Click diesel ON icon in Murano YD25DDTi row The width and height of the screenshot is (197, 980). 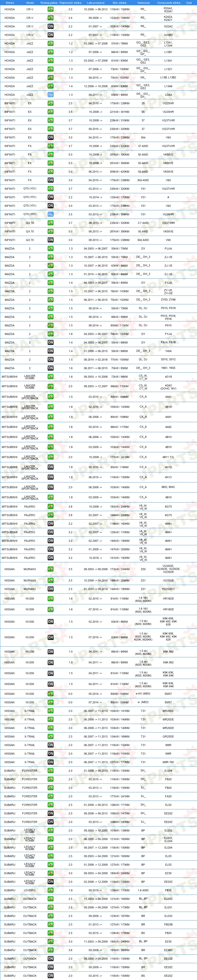(50, 589)
